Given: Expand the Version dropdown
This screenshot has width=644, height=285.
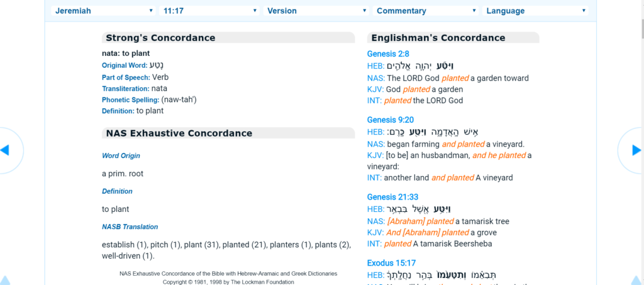Looking at the screenshot, I should (316, 11).
